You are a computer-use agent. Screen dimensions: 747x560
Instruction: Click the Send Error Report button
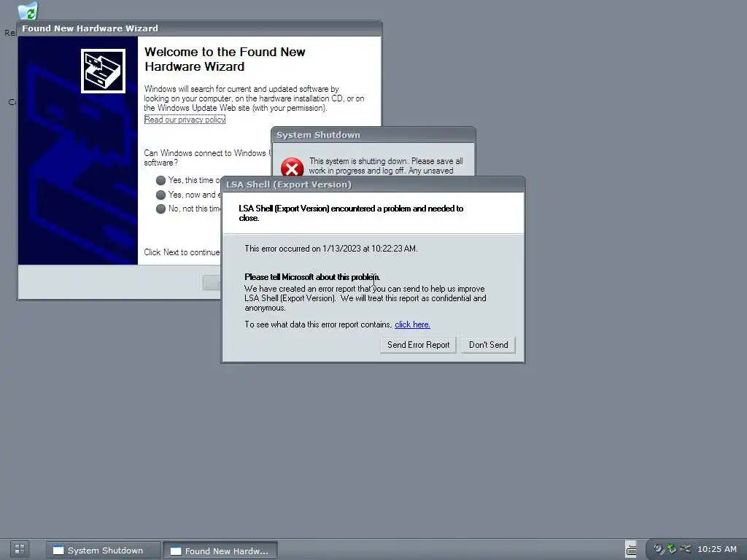pos(418,345)
